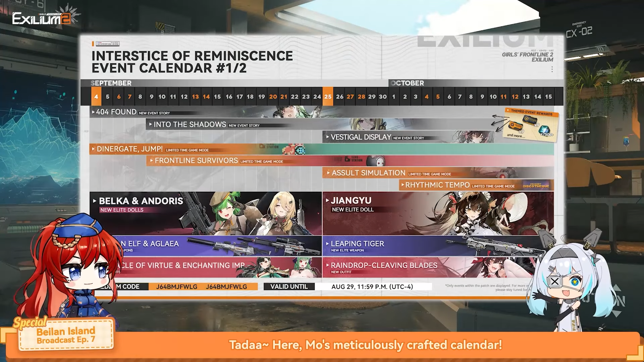The height and width of the screenshot is (362, 644).
Task: Select highlighted September 25 date
Action: pos(328,97)
